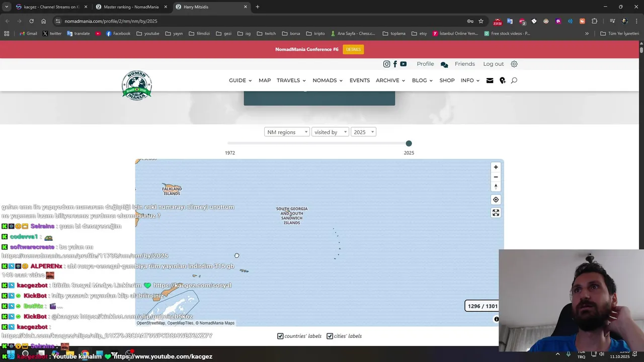Click Log out link
This screenshot has height=362, width=644.
click(x=494, y=64)
